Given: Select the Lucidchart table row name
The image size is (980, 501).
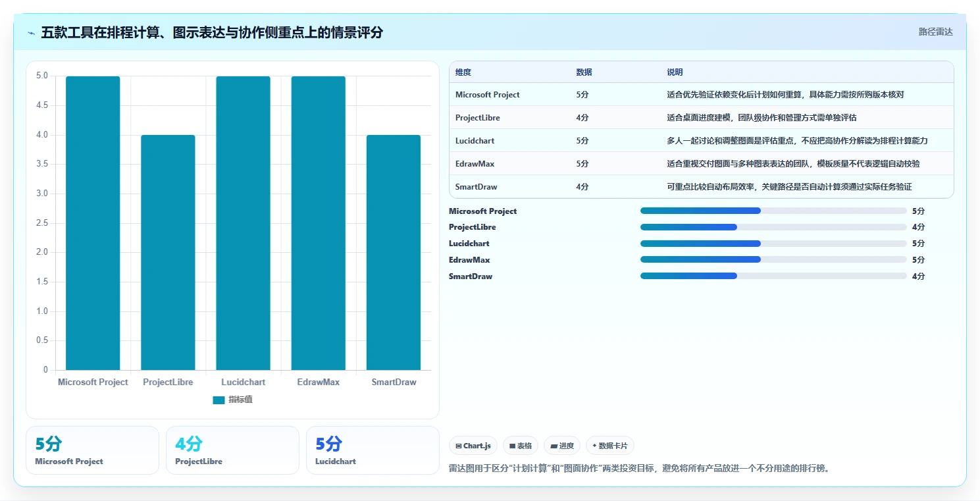Looking at the screenshot, I should tap(475, 141).
